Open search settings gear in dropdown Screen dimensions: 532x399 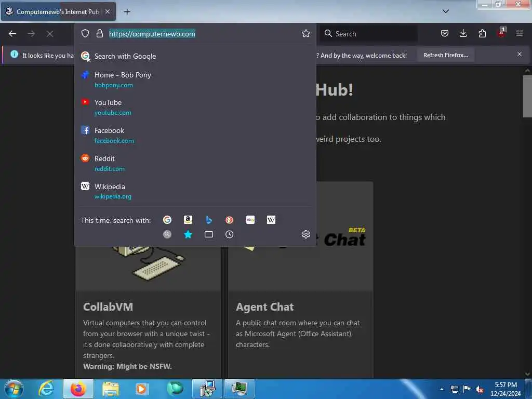(x=305, y=234)
